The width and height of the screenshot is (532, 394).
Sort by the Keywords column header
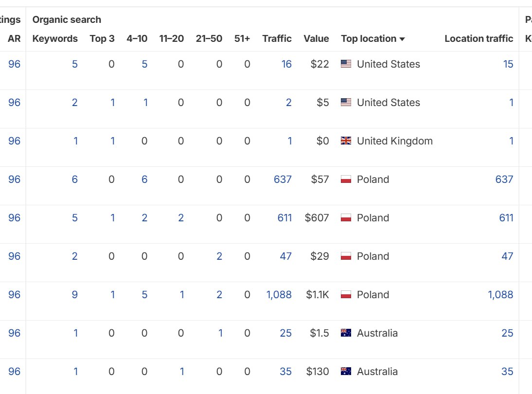tap(55, 39)
